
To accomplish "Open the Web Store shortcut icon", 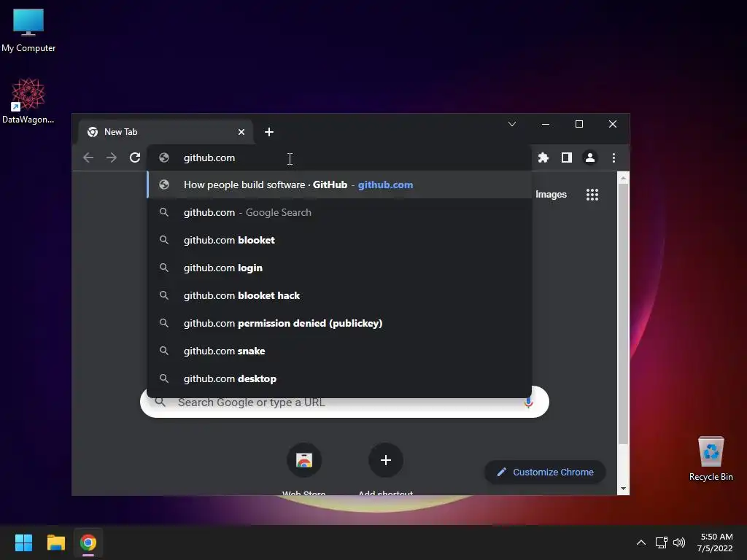I will tap(304, 460).
